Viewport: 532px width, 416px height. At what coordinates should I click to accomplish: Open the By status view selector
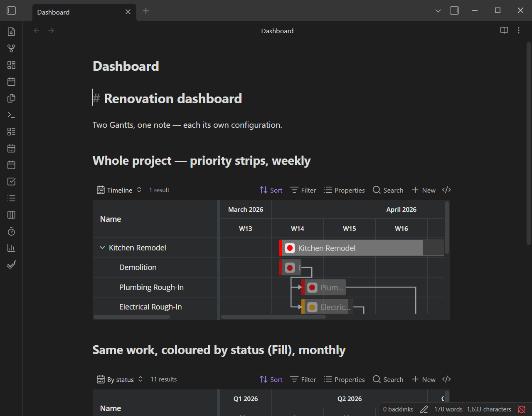[x=120, y=379]
